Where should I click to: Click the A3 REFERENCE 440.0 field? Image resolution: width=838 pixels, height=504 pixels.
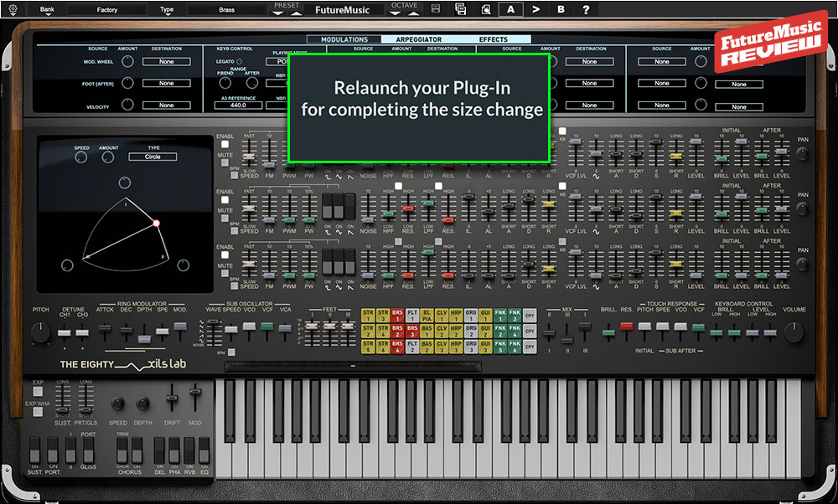point(238,105)
